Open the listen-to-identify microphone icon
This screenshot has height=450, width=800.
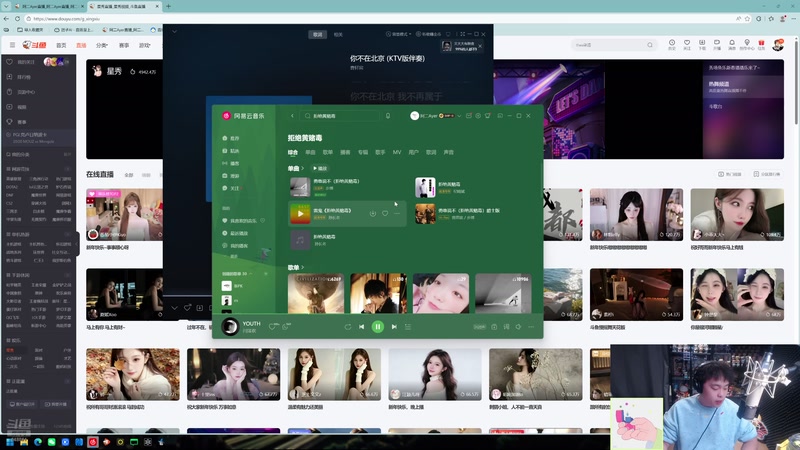tap(388, 116)
